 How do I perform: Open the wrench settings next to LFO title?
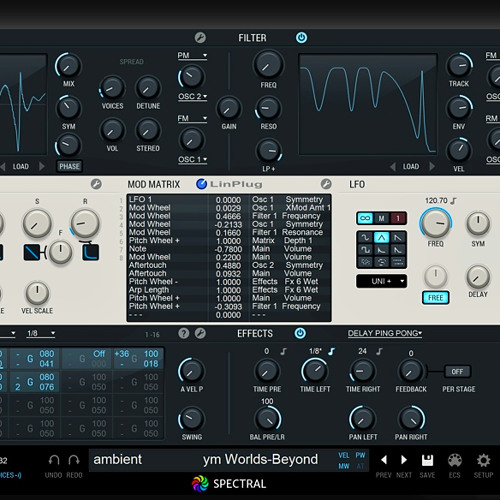(x=326, y=184)
